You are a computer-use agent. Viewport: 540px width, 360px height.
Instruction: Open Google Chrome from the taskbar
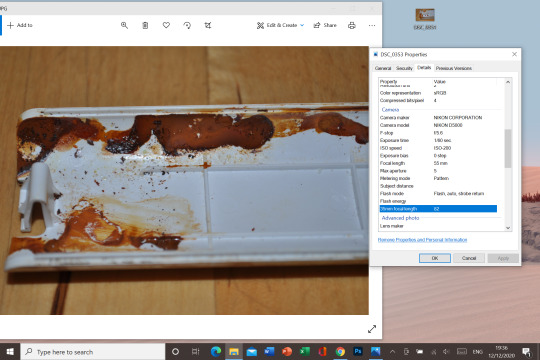340,352
